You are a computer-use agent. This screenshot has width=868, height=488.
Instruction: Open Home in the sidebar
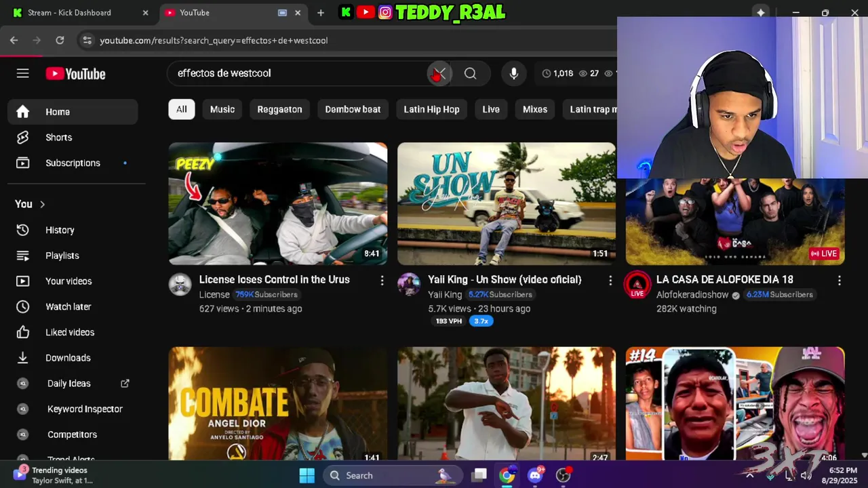point(73,112)
